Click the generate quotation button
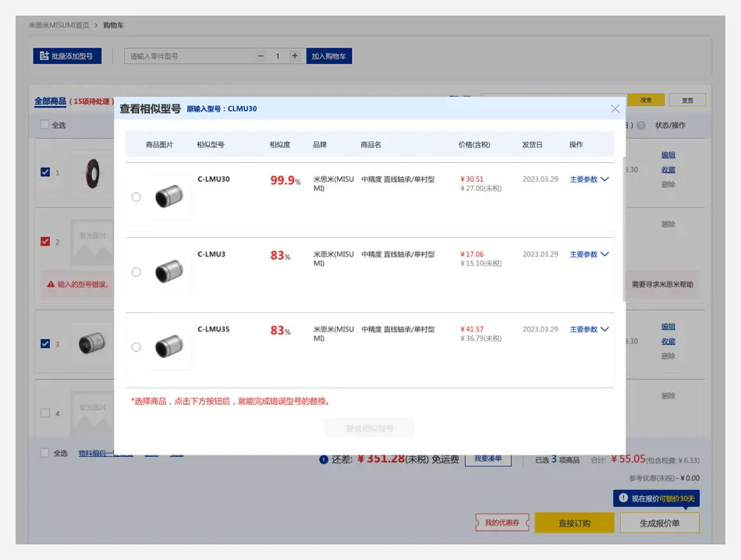The image size is (741, 560). 659,523
